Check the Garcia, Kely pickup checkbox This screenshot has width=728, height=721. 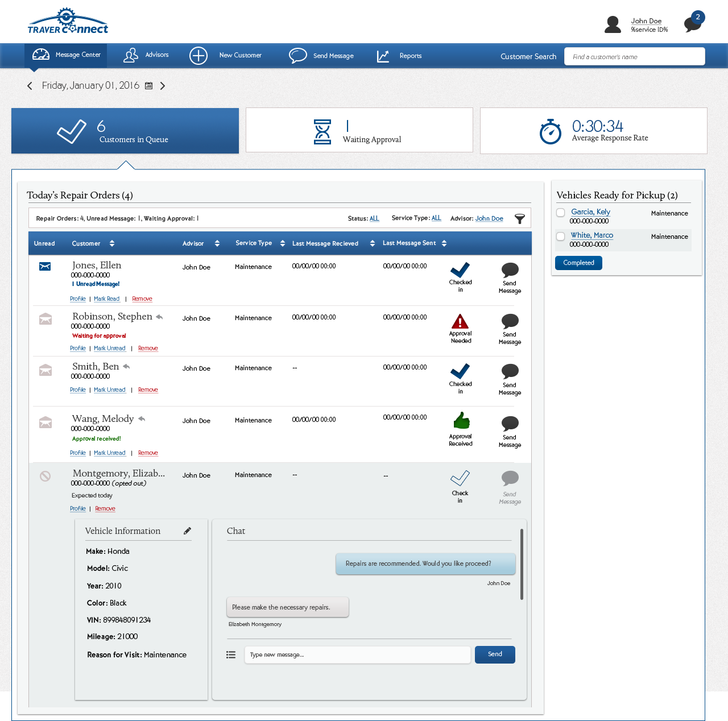pyautogui.click(x=561, y=213)
